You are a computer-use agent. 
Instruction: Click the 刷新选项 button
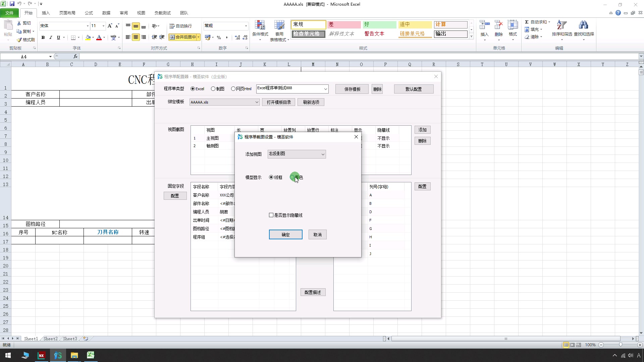pyautogui.click(x=311, y=102)
